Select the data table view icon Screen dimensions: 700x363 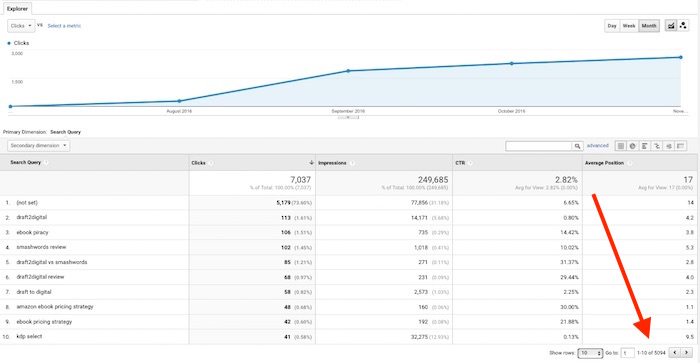coord(621,146)
